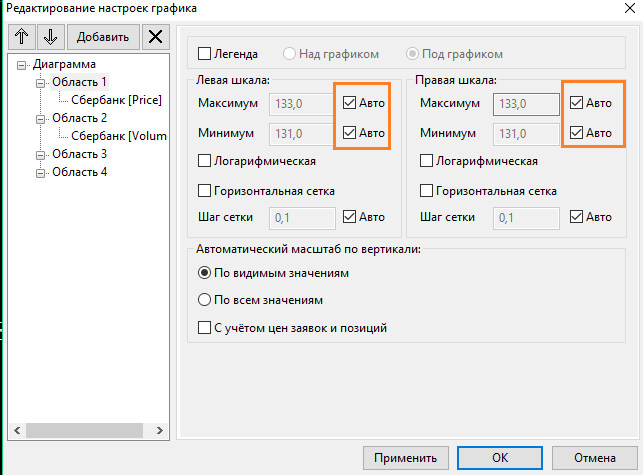Enable the Легенда checkbox

[204, 54]
